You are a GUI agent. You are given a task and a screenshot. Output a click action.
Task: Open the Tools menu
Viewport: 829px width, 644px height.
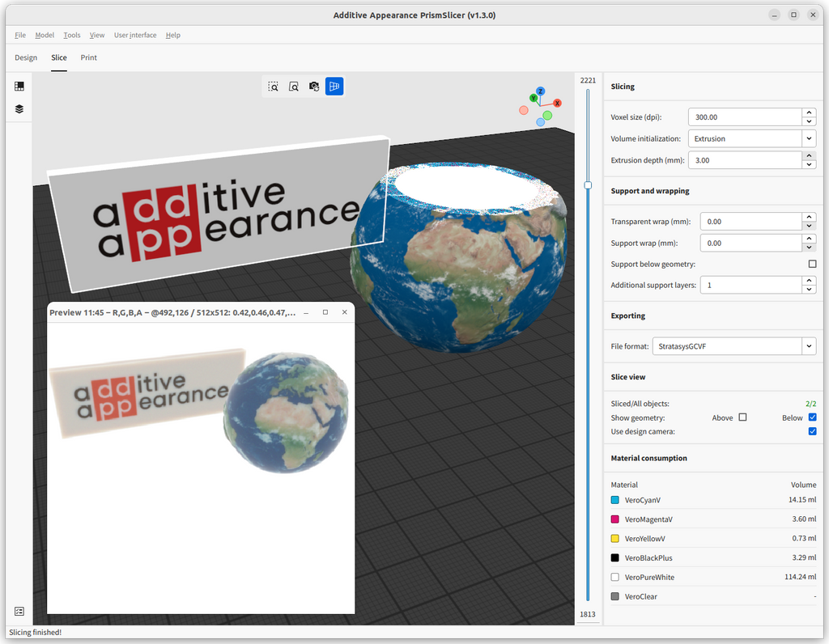[x=72, y=36]
